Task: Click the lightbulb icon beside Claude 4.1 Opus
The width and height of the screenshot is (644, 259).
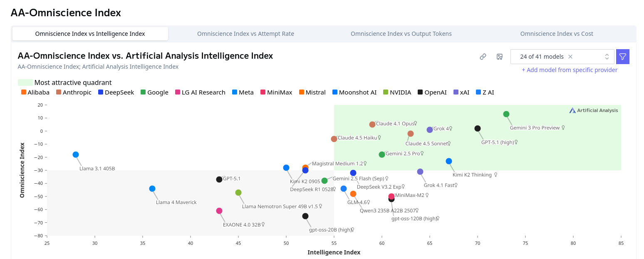Action: pyautogui.click(x=416, y=123)
